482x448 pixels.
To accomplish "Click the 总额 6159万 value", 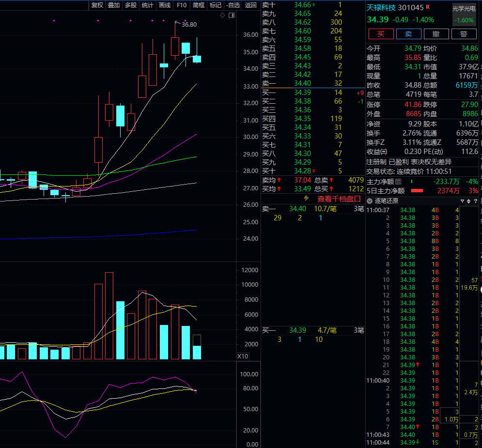I will coord(466,85).
